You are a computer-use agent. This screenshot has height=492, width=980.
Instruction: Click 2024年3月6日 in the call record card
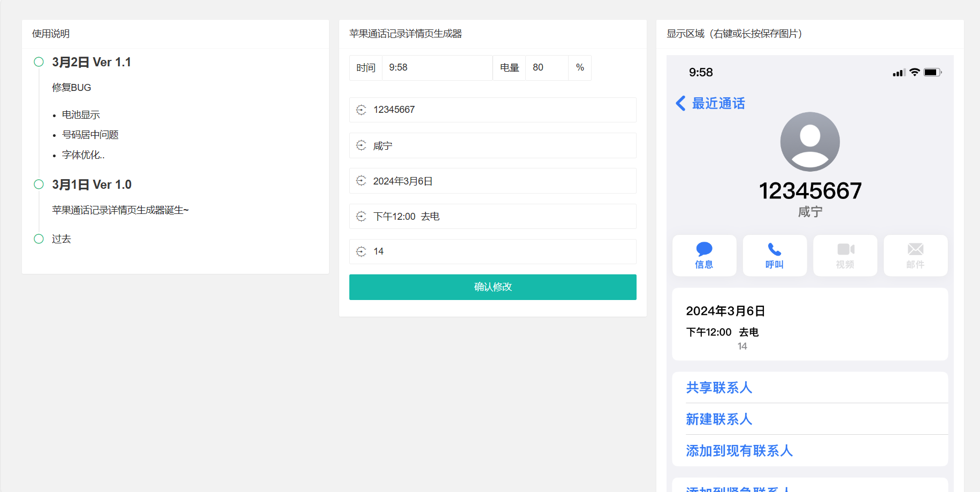tap(726, 311)
